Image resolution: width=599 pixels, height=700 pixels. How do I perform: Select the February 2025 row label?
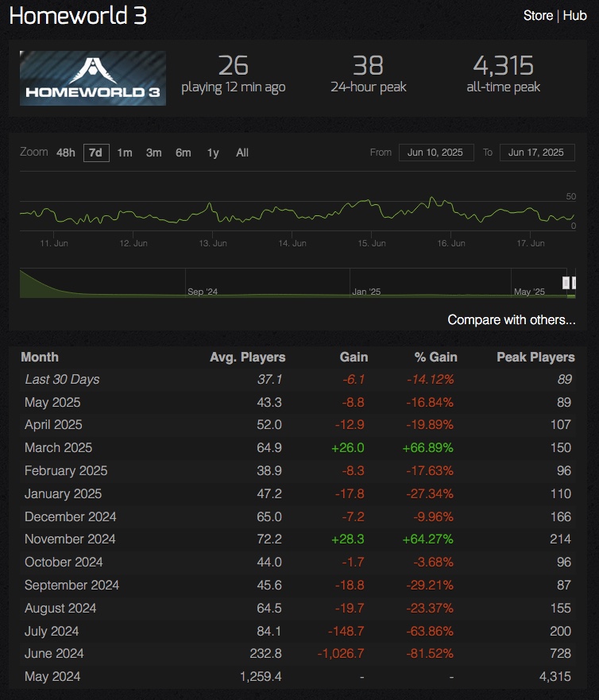pyautogui.click(x=66, y=471)
